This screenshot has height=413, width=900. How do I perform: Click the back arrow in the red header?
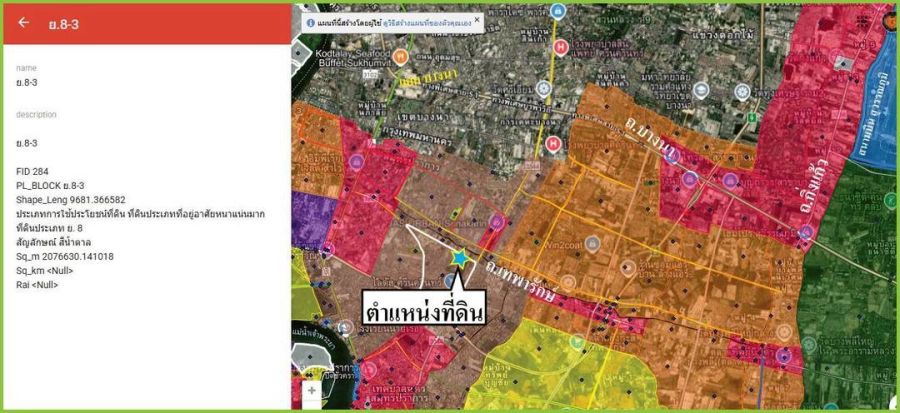(x=24, y=23)
